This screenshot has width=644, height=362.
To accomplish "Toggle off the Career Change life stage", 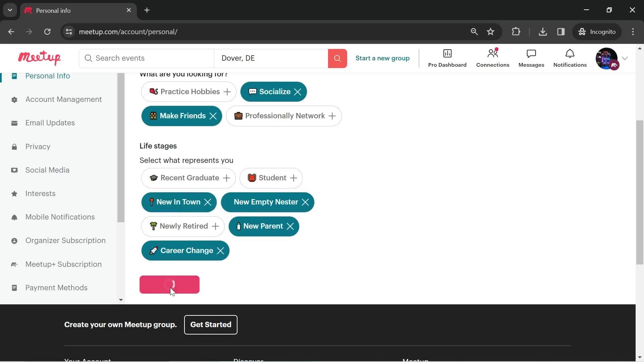I will click(220, 251).
